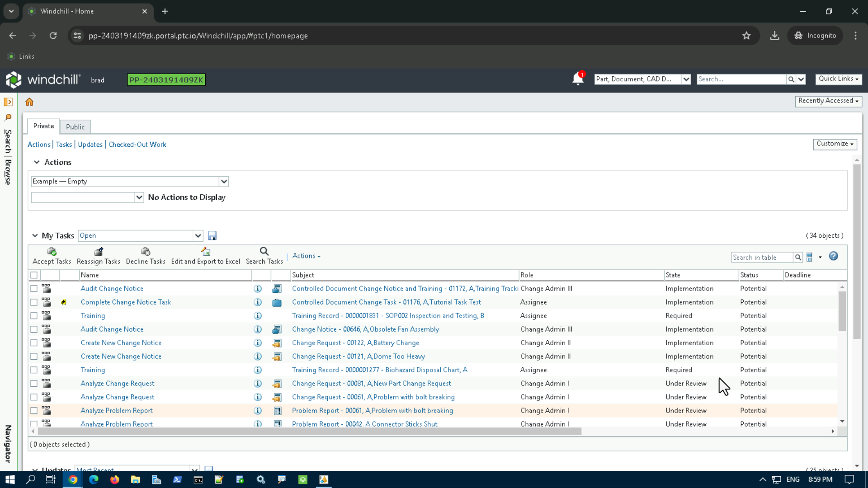Open the table Actions menu
868x488 pixels.
pyautogui.click(x=306, y=256)
